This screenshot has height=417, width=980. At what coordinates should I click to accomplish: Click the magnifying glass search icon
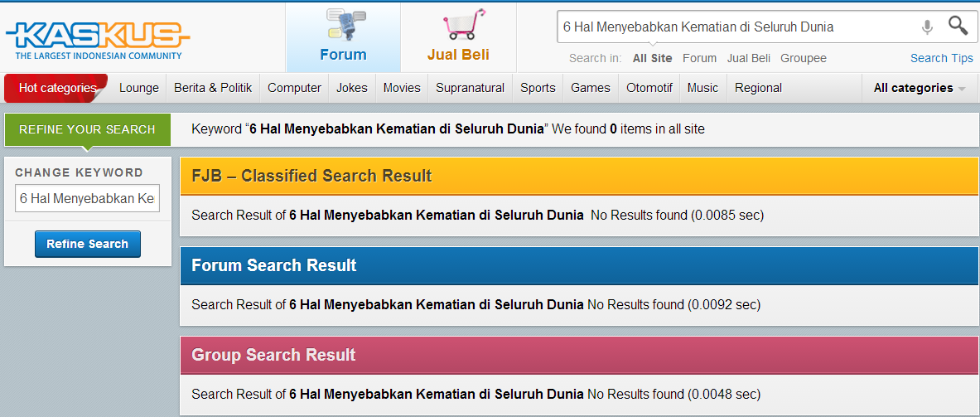pos(958,26)
